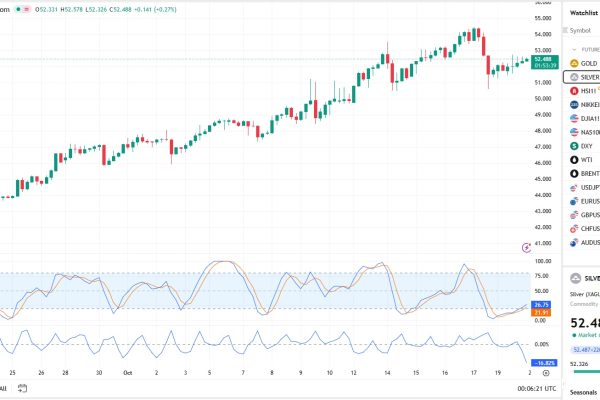This screenshot has height=400, width=600.
Task: Sort watchlist by Symbol column header
Action: point(580,30)
